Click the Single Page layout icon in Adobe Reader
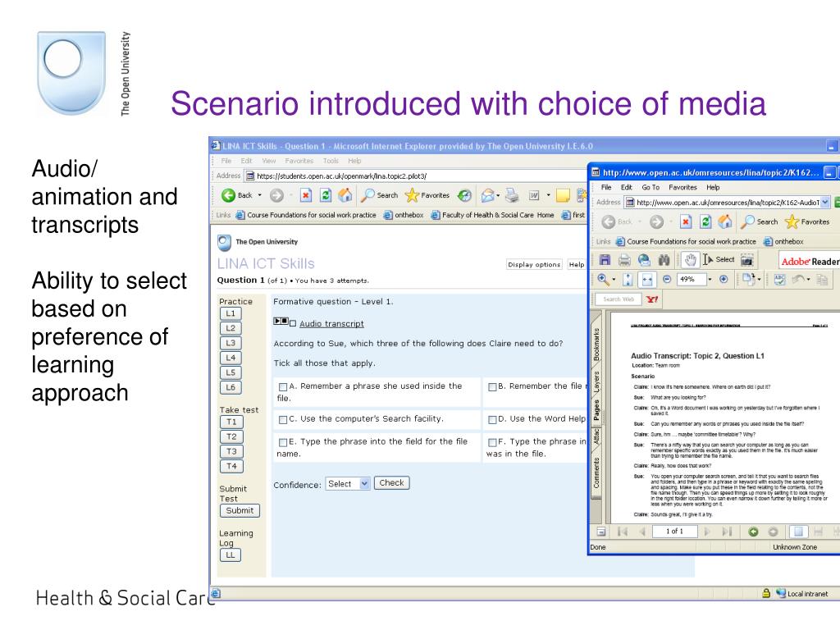The width and height of the screenshot is (840, 630). pyautogui.click(x=798, y=532)
